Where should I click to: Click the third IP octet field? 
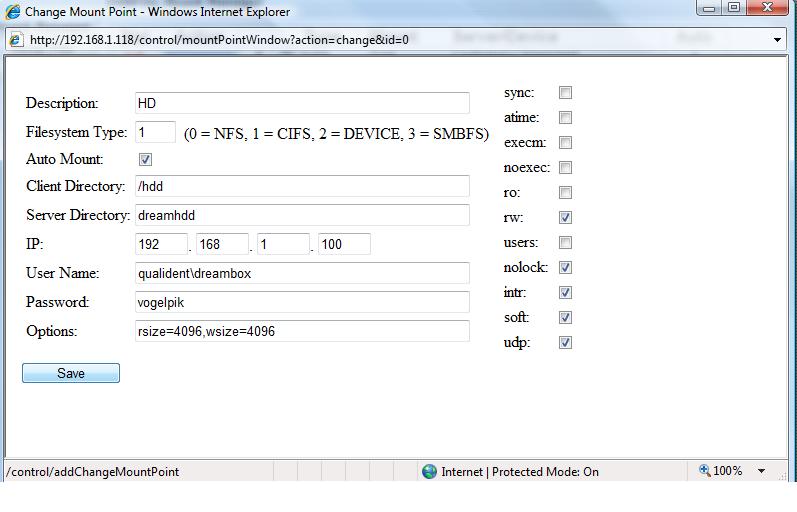284,244
